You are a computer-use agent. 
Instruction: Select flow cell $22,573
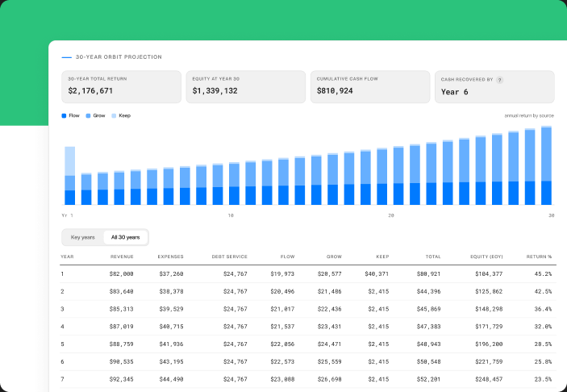pos(282,361)
